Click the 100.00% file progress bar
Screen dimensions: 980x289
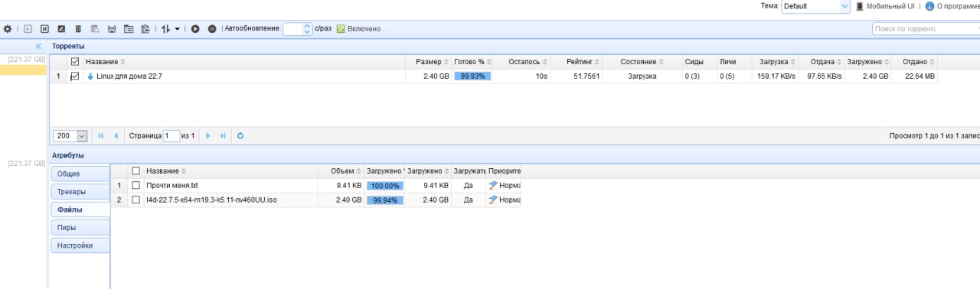384,185
